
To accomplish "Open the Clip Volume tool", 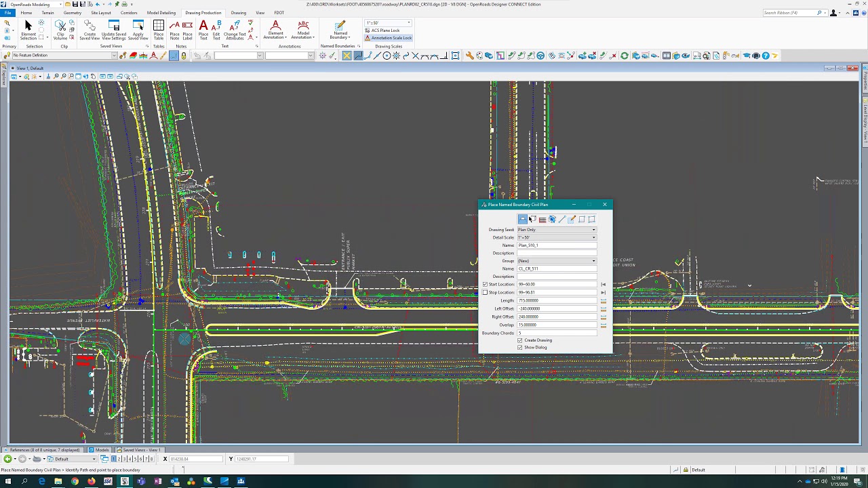I will click(60, 30).
